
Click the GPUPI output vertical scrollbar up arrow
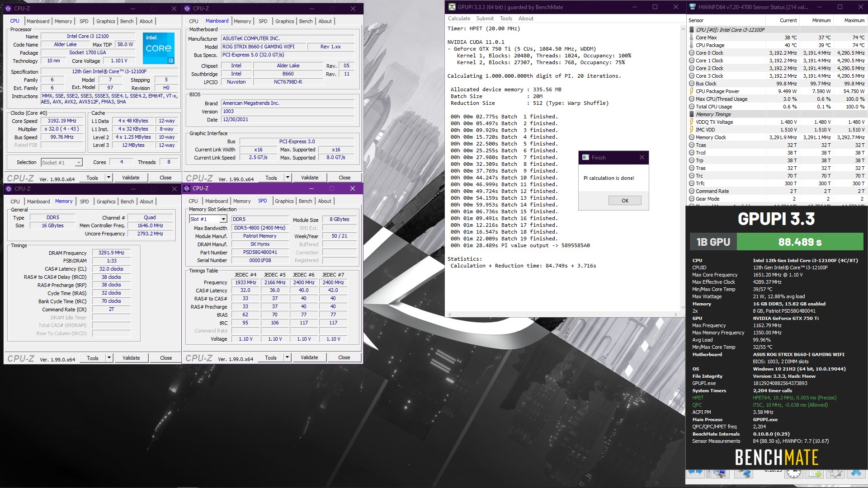click(x=682, y=28)
